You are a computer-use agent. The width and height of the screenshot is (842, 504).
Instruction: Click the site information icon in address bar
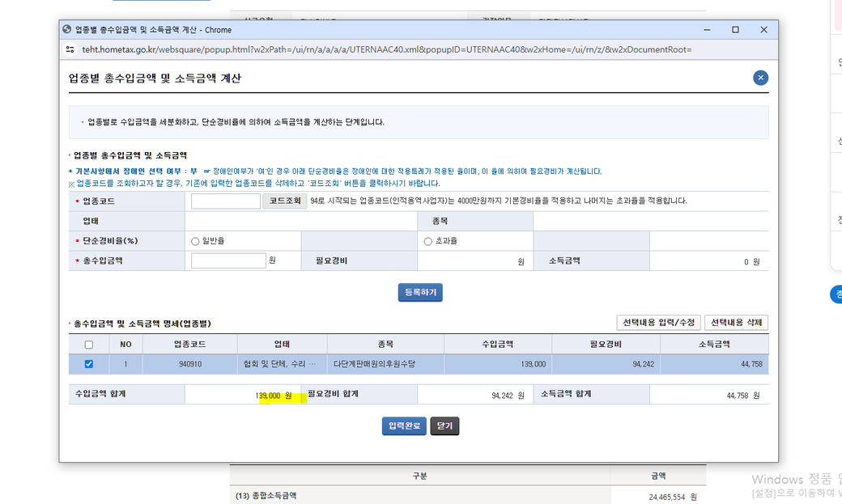(x=70, y=49)
